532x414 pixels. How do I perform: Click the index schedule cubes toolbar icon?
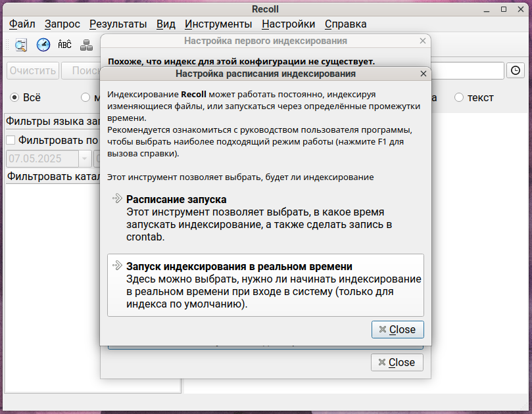[x=86, y=45]
